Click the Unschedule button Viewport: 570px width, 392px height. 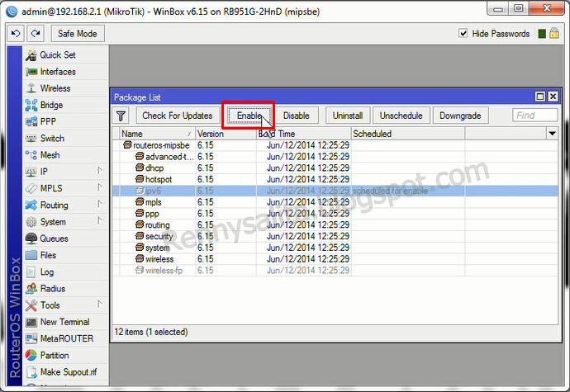[x=401, y=116]
